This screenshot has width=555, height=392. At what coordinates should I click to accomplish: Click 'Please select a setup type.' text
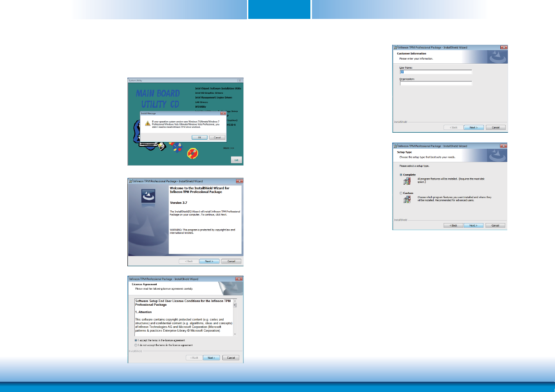414,166
